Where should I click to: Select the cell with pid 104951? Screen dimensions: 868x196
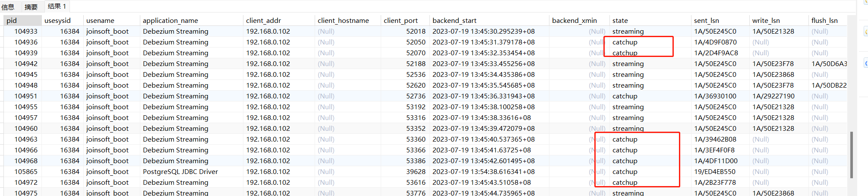26,96
